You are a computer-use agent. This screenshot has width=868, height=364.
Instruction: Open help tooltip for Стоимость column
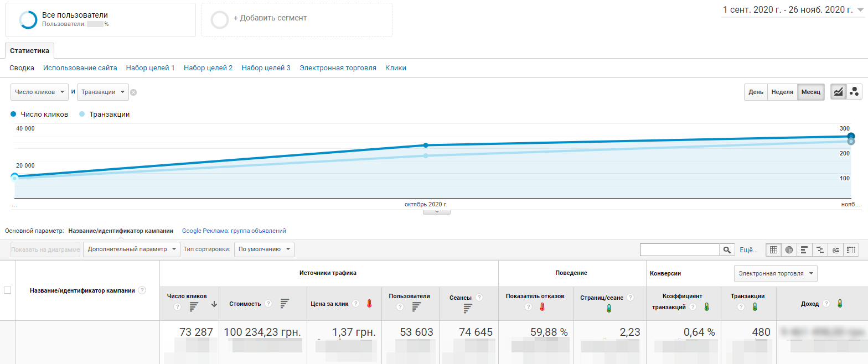[x=268, y=303]
